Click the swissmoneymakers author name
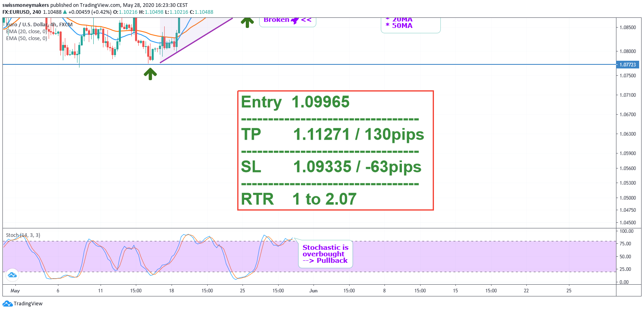Screen dimensions: 644x311 [x=26, y=5]
